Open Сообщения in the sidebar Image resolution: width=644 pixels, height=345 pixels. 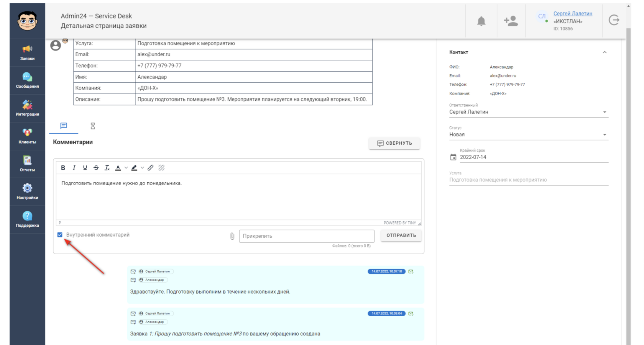point(27,81)
